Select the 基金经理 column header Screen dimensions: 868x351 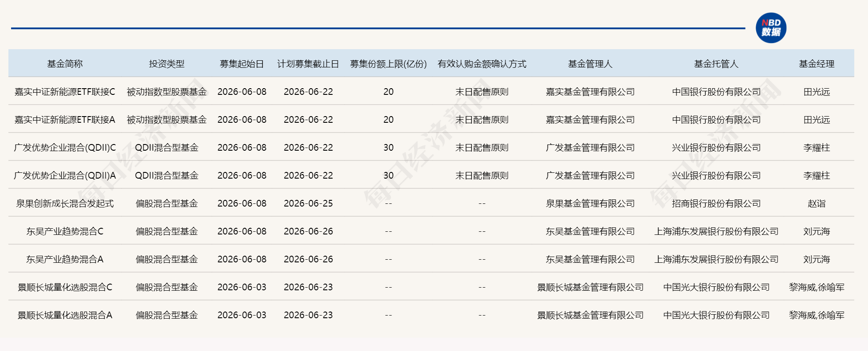coord(817,64)
